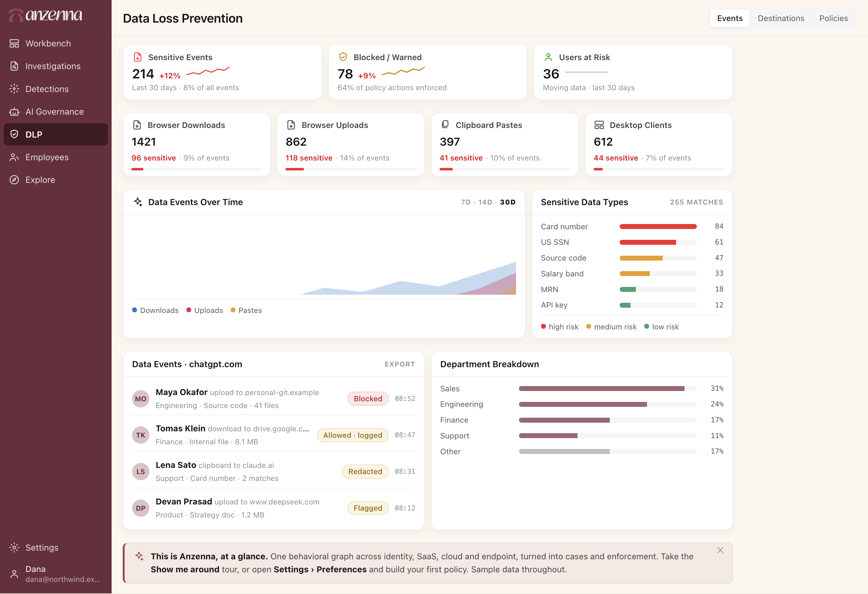Click the Support department row

(x=582, y=436)
